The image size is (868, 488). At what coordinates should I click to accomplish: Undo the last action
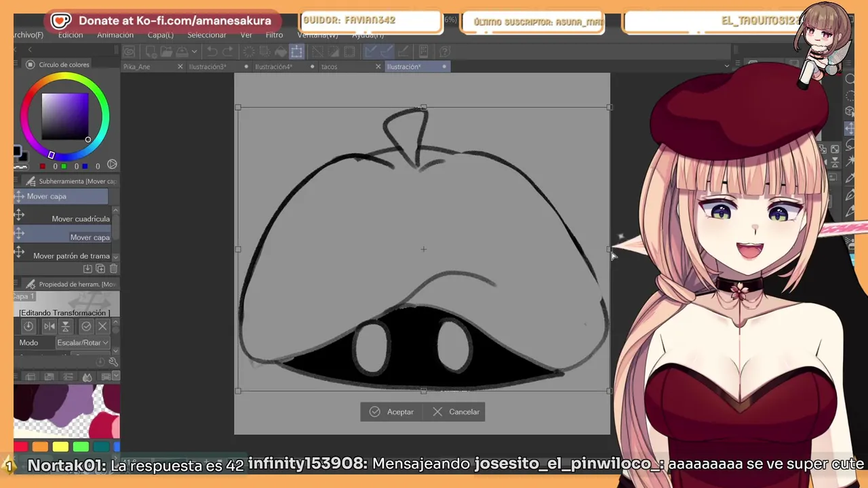pos(212,52)
